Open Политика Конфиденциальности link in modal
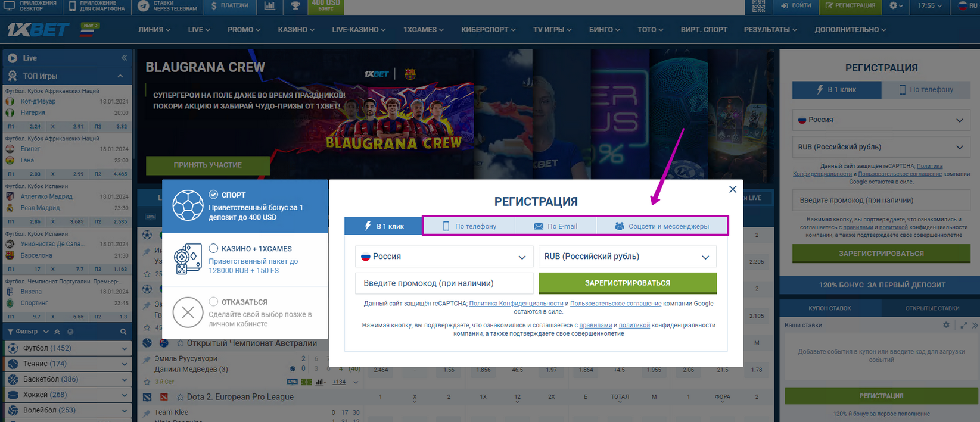 pyautogui.click(x=516, y=304)
